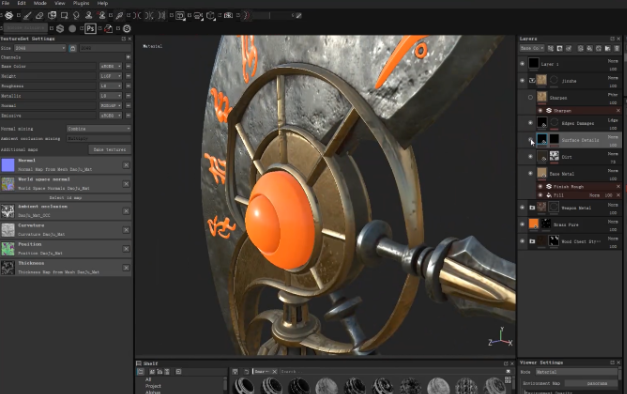Select the Projection tool
Screen dimensions: 627x394
[x=52, y=16]
